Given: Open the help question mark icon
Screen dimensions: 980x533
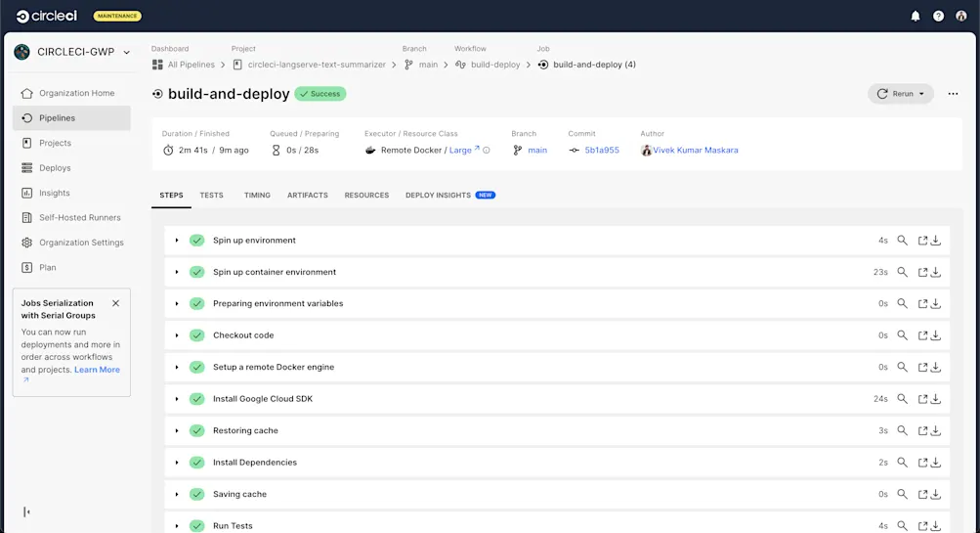Looking at the screenshot, I should pyautogui.click(x=938, y=17).
